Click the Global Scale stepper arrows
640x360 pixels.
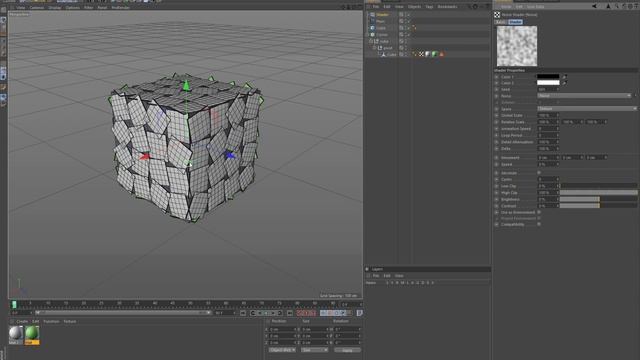coord(558,116)
